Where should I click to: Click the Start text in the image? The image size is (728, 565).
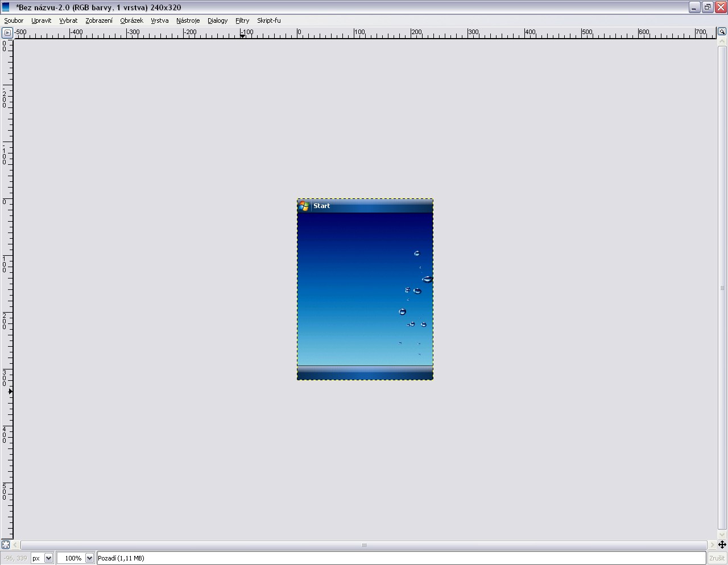[x=321, y=206]
